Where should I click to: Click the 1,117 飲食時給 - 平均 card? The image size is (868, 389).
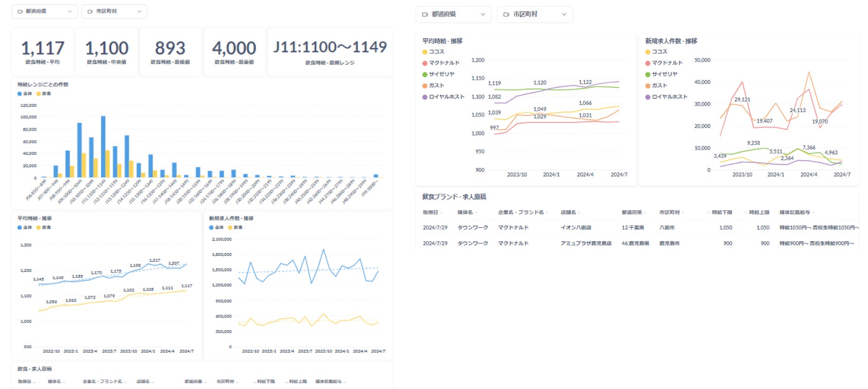tap(43, 51)
